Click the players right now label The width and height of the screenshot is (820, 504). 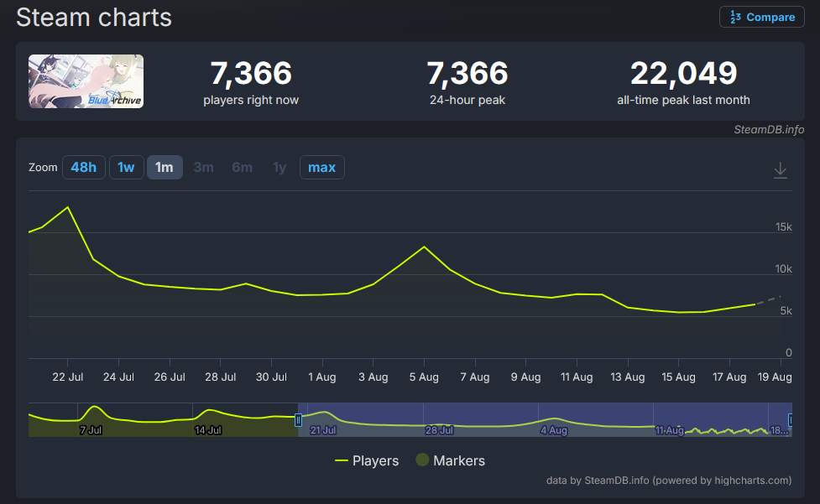(x=251, y=100)
